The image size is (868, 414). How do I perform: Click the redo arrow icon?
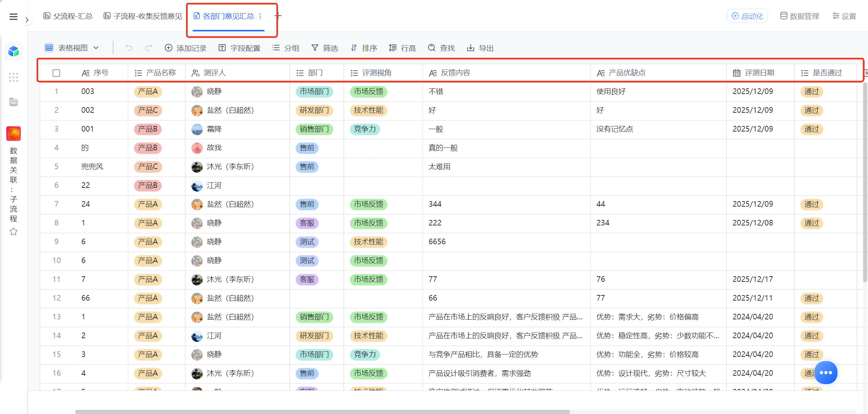click(149, 48)
